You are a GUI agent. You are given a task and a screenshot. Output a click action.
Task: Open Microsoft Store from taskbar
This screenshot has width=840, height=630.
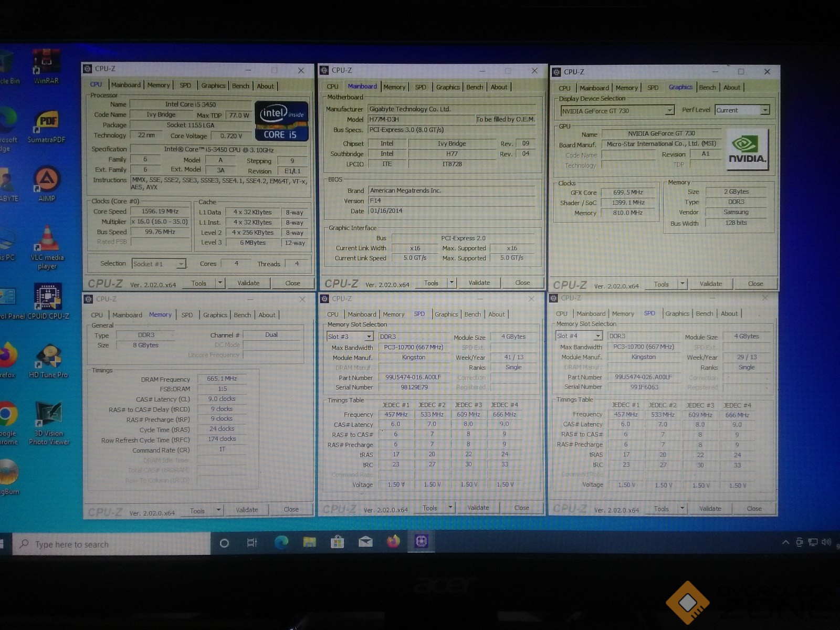coord(337,542)
